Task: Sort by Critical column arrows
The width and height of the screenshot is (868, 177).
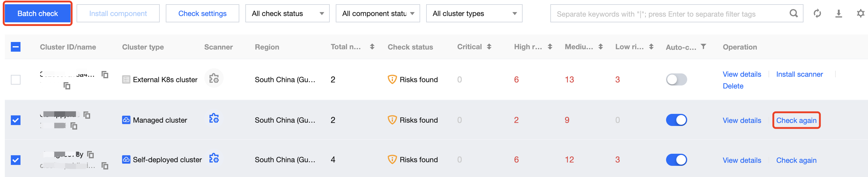Action: pyautogui.click(x=489, y=47)
